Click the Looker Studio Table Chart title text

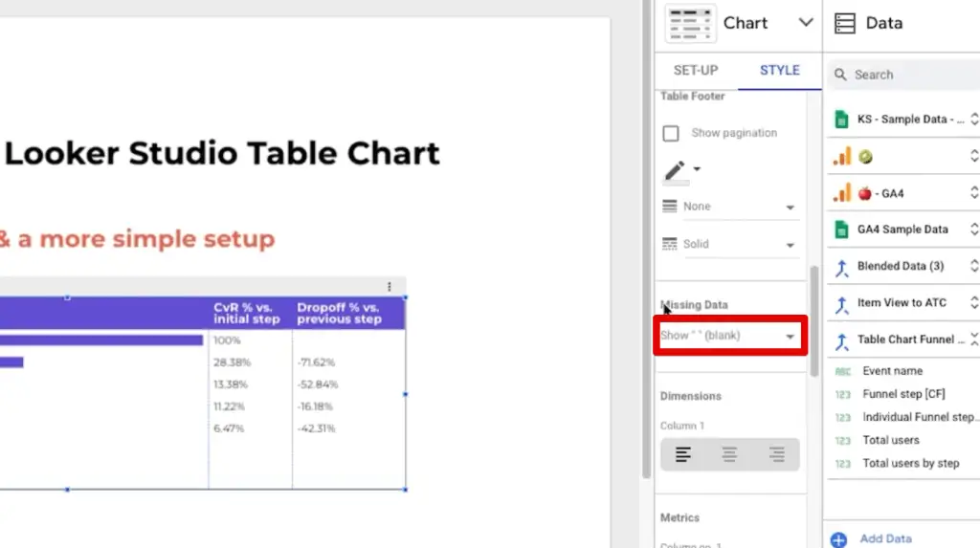tap(222, 153)
